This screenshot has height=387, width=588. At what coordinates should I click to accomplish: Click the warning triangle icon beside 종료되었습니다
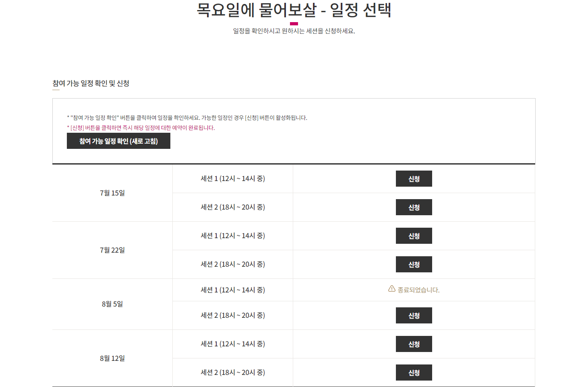click(x=391, y=289)
